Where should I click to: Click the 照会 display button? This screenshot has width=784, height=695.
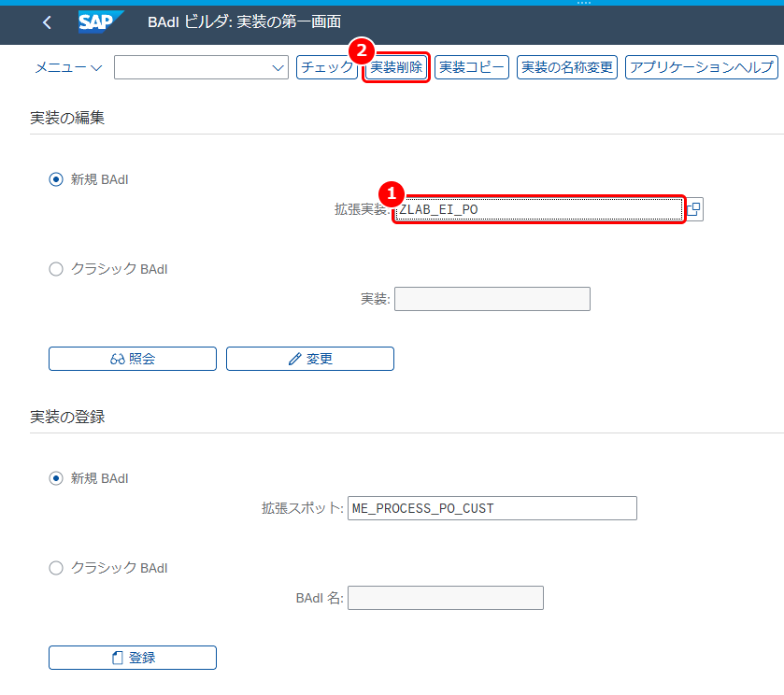pos(133,359)
